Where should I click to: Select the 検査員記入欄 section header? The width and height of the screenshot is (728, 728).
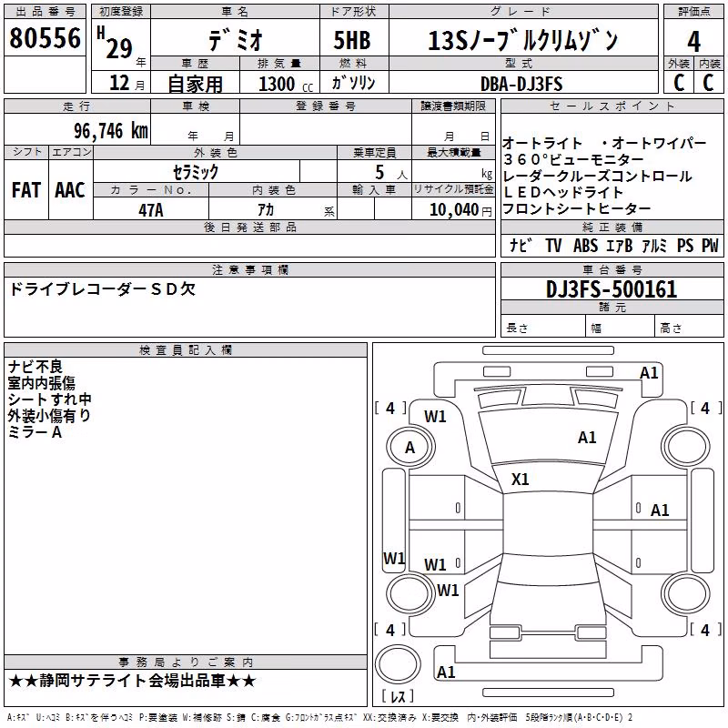point(186,350)
